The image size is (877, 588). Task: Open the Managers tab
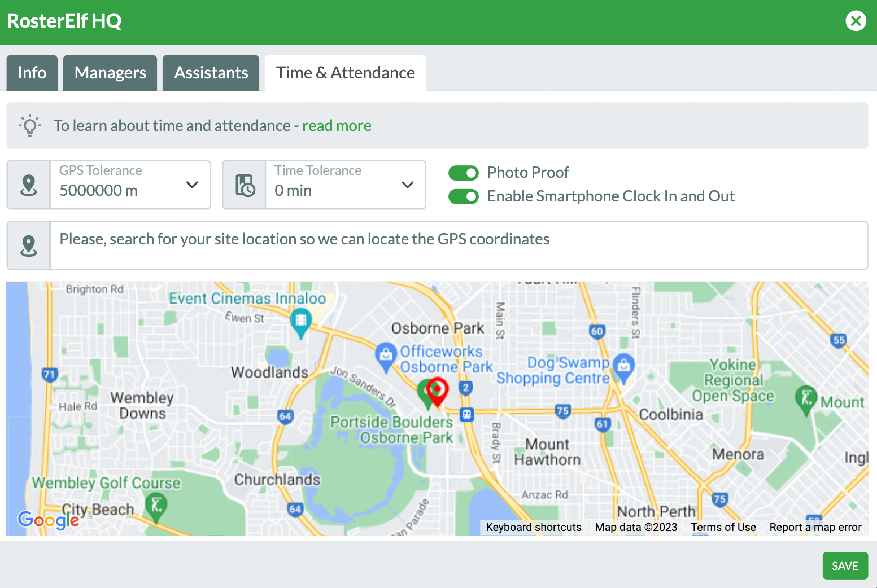tap(110, 73)
